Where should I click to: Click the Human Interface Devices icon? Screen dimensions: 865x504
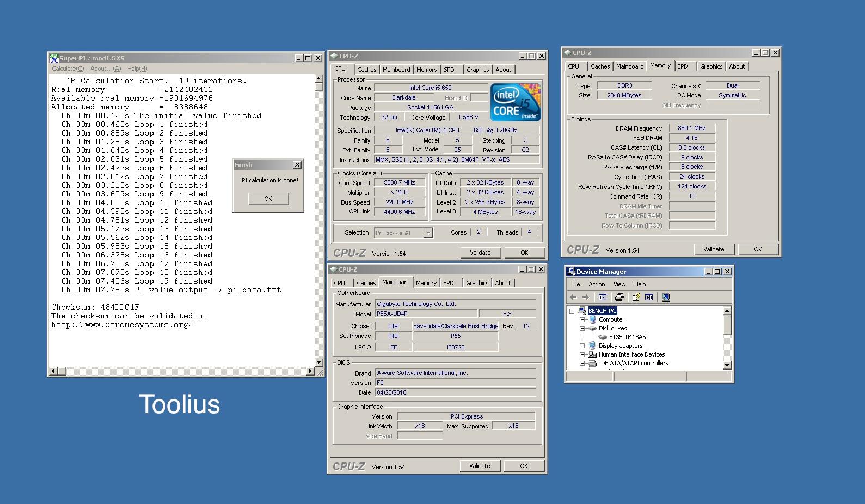pos(592,354)
